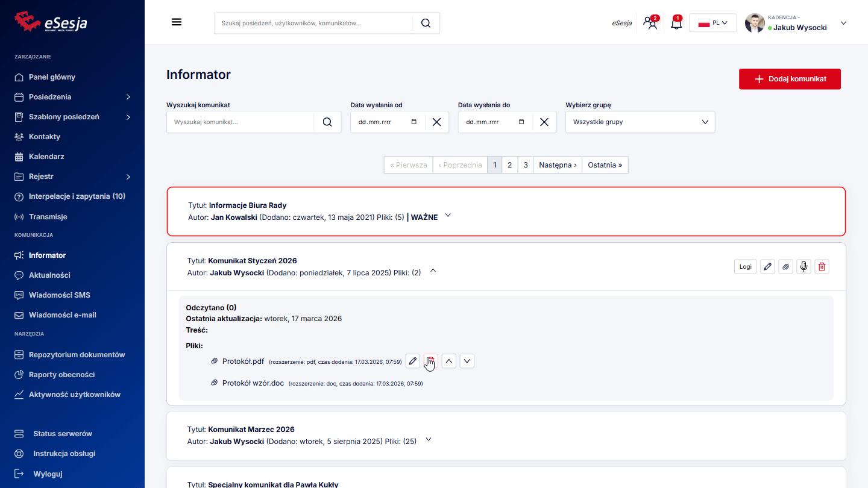Go to page 2 in pagination

click(x=509, y=165)
